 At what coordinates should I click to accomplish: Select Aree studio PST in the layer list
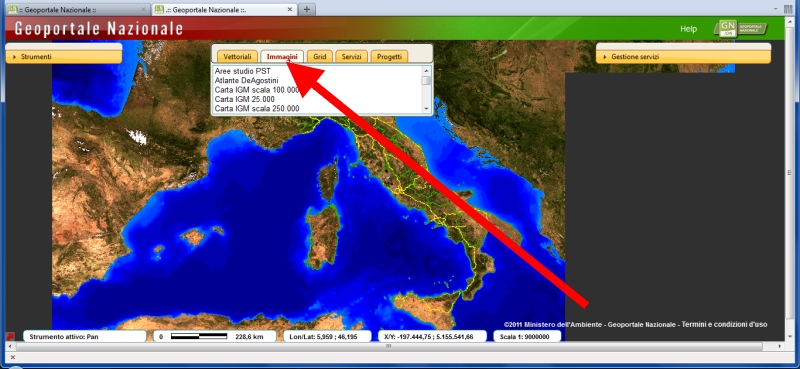[x=243, y=71]
